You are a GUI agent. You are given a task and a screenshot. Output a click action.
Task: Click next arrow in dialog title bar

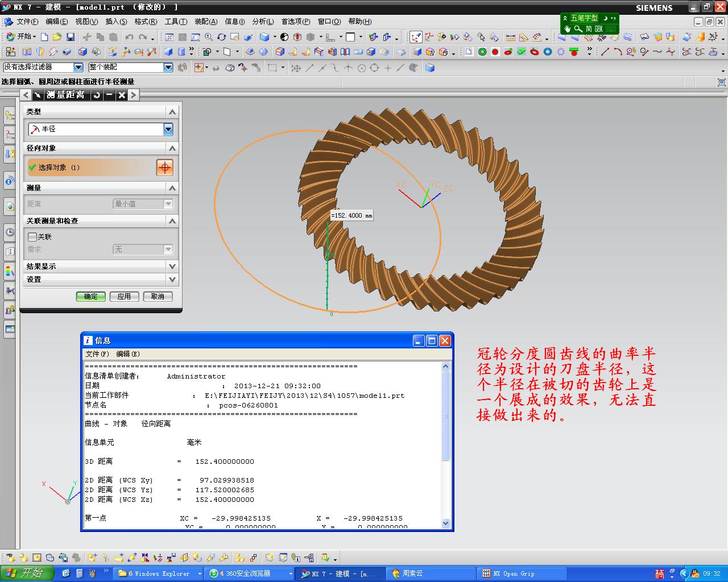pos(133,95)
